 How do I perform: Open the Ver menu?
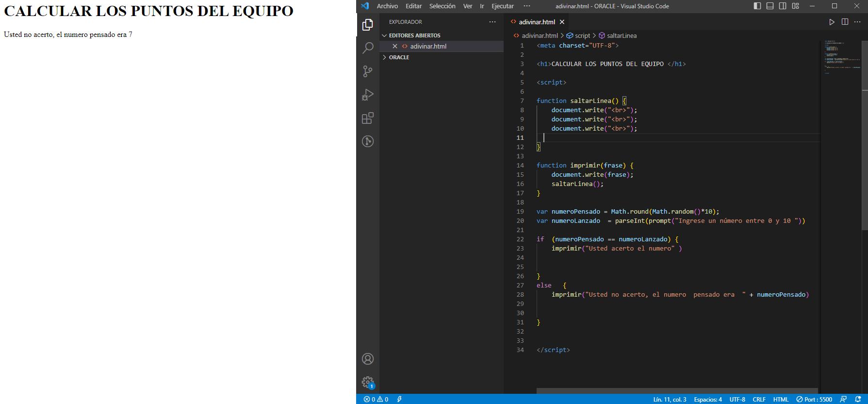pos(468,6)
